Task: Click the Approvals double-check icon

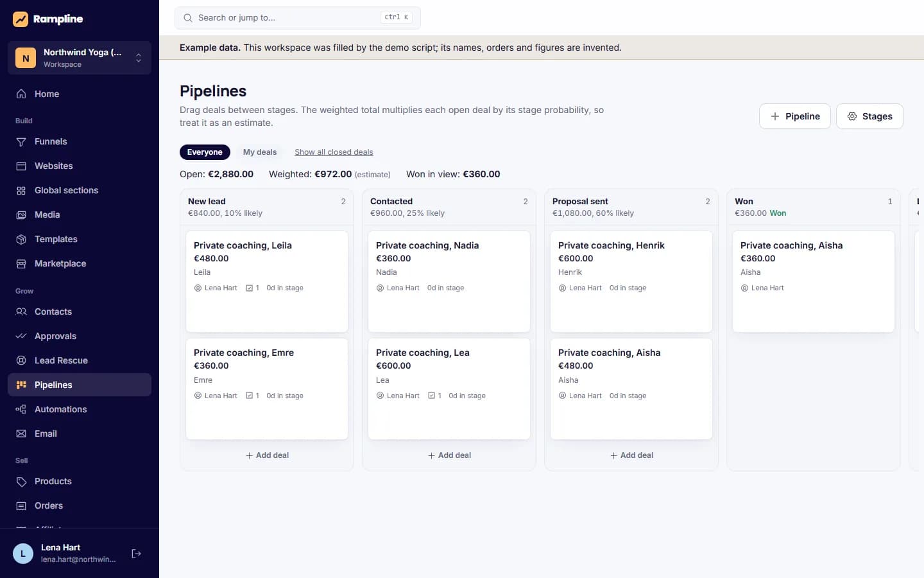Action: click(x=21, y=336)
